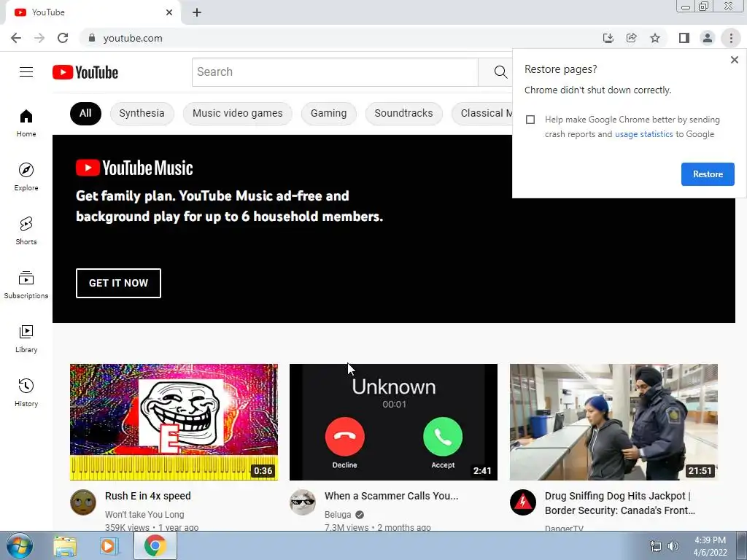Click the YouTube logo
747x560 pixels.
tap(85, 72)
